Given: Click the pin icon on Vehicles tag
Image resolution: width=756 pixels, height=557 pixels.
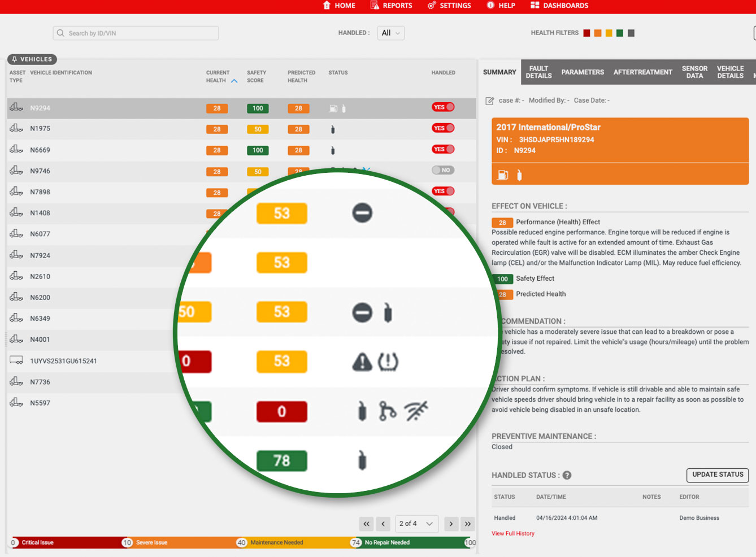Looking at the screenshot, I should click(15, 59).
